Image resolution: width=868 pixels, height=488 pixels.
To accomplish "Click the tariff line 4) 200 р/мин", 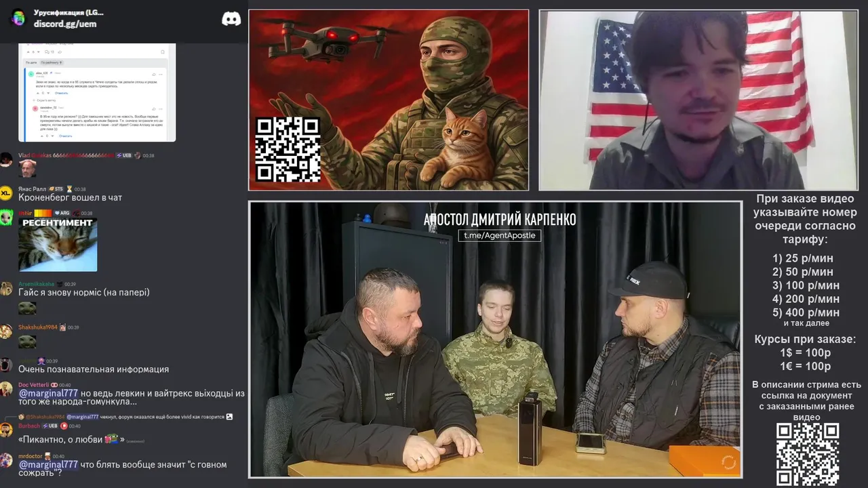I will (x=806, y=299).
